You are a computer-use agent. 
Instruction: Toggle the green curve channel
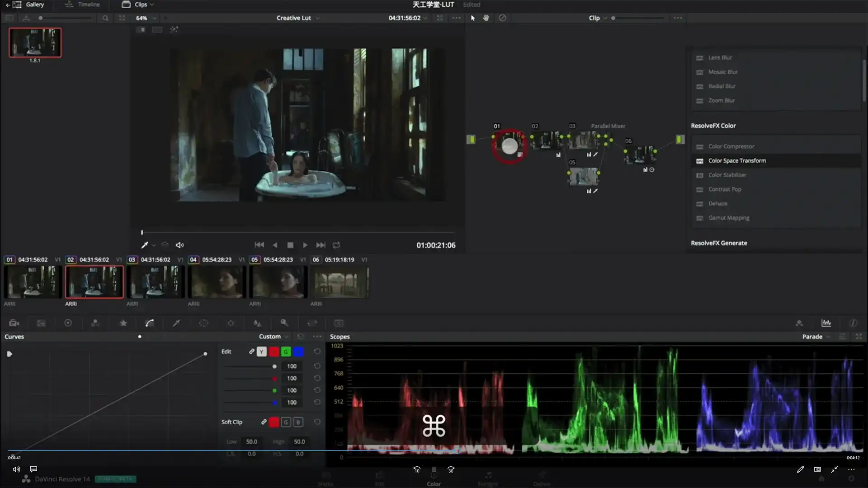pyautogui.click(x=286, y=352)
